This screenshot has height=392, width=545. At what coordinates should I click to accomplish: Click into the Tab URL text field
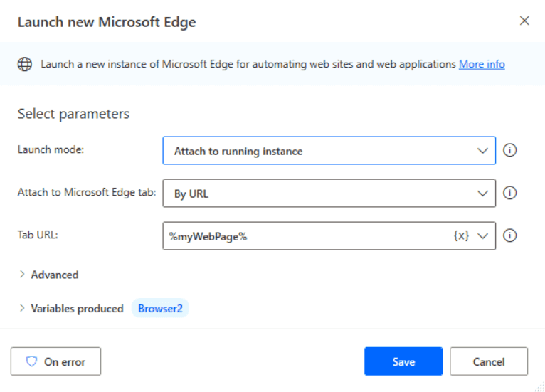tap(306, 236)
